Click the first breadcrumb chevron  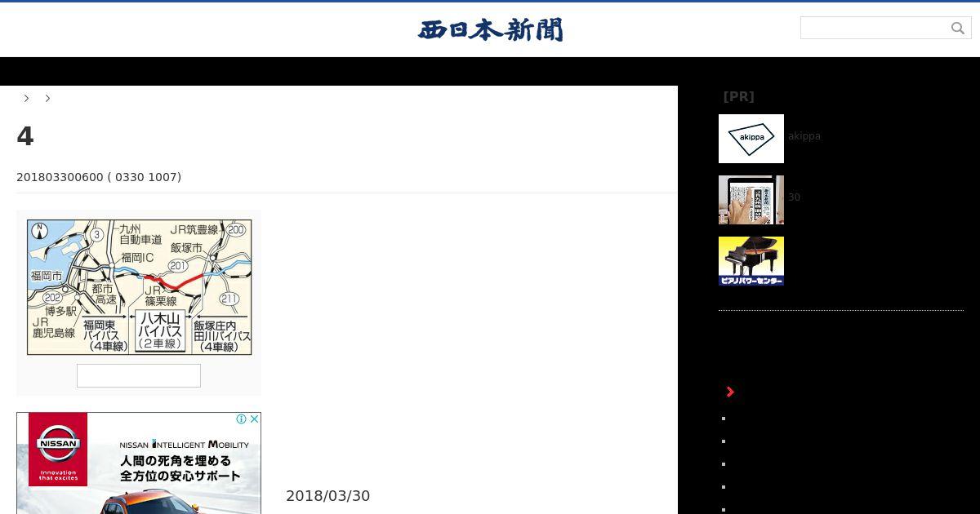point(26,98)
